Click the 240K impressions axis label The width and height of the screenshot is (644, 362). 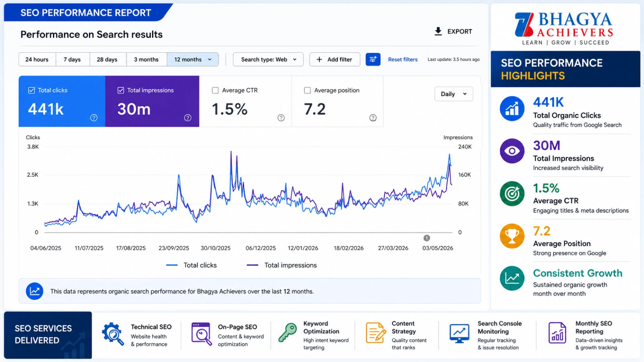click(x=465, y=147)
